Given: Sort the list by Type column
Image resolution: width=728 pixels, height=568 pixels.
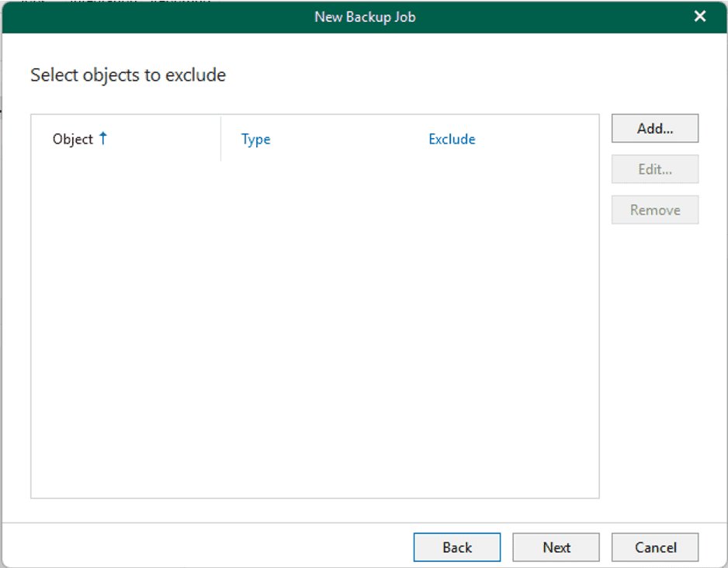Looking at the screenshot, I should tap(255, 140).
